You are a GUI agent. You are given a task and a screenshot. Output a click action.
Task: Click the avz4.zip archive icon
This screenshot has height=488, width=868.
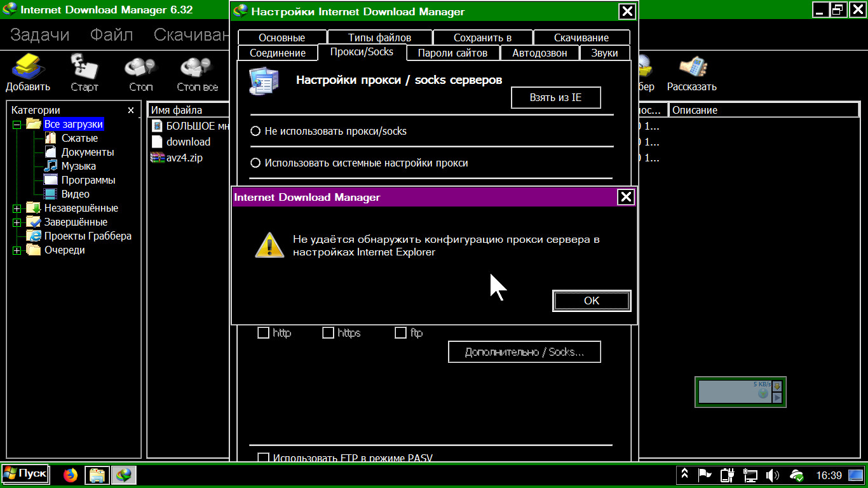(x=157, y=158)
